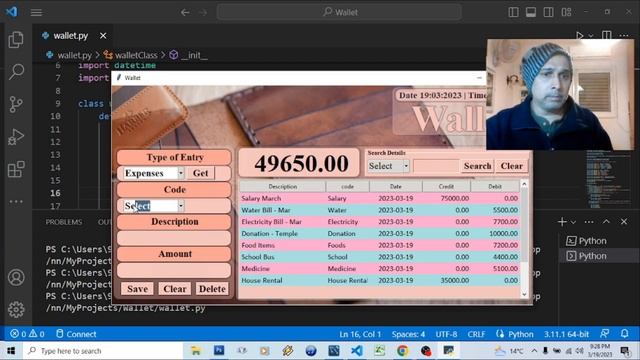This screenshot has width=640, height=360.
Task: Click __init__ in the breadcrumb
Action: point(194,55)
